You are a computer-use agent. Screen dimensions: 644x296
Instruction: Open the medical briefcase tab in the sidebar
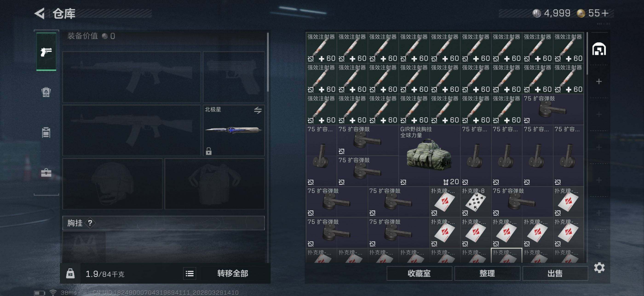point(46,172)
